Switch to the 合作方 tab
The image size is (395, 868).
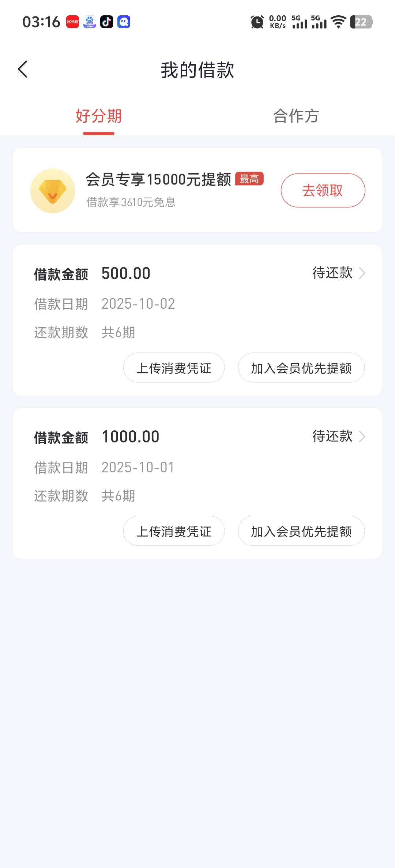[296, 116]
